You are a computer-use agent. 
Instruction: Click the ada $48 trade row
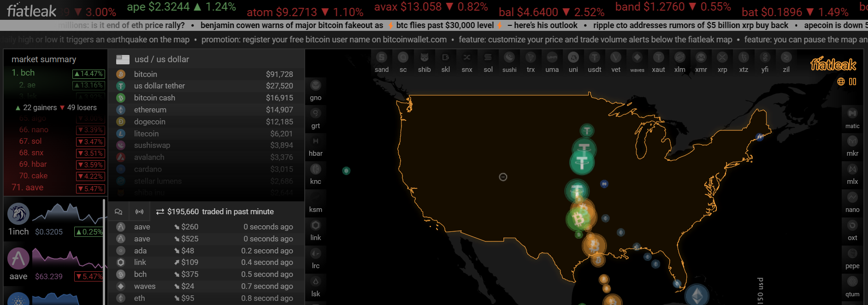point(206,251)
